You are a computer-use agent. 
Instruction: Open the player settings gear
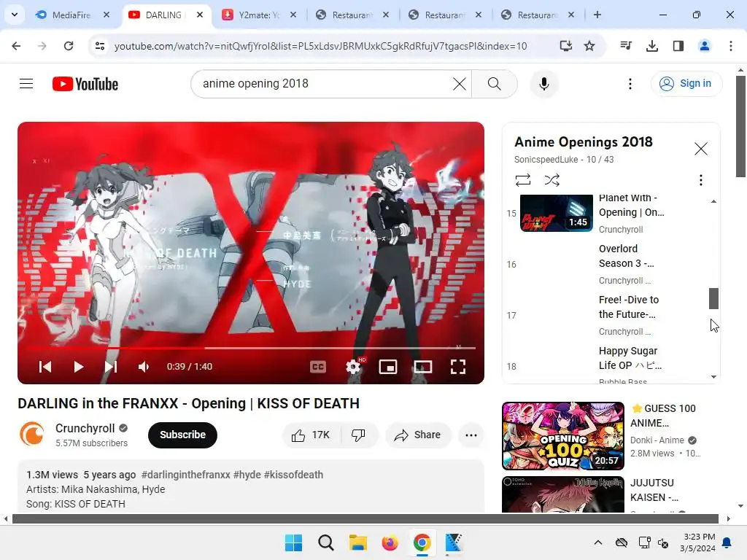[353, 366]
